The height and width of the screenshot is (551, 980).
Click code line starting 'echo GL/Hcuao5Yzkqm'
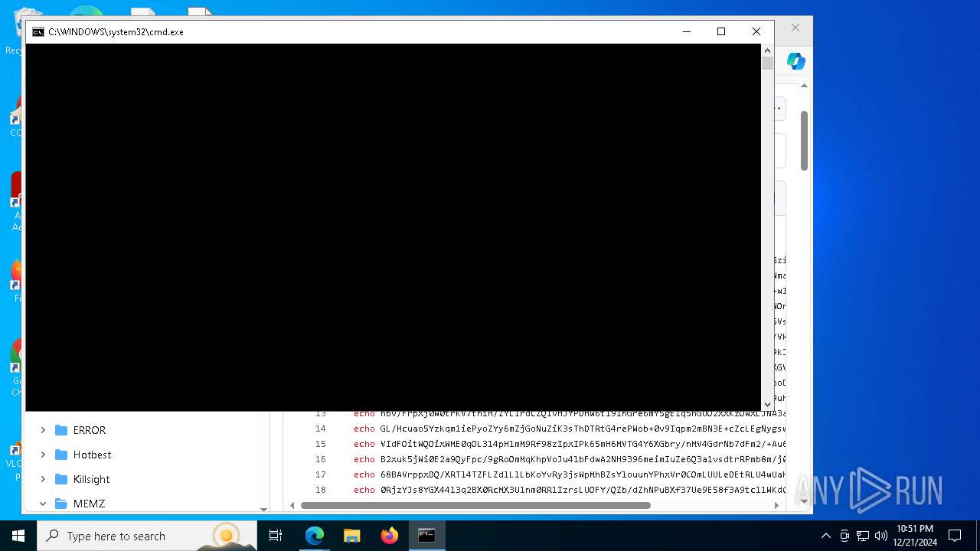pos(570,429)
